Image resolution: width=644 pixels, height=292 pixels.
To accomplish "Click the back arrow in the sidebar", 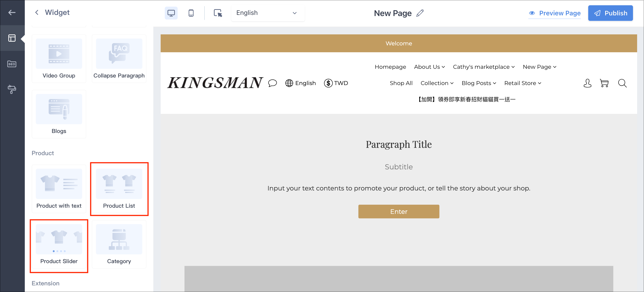I will coord(12,12).
